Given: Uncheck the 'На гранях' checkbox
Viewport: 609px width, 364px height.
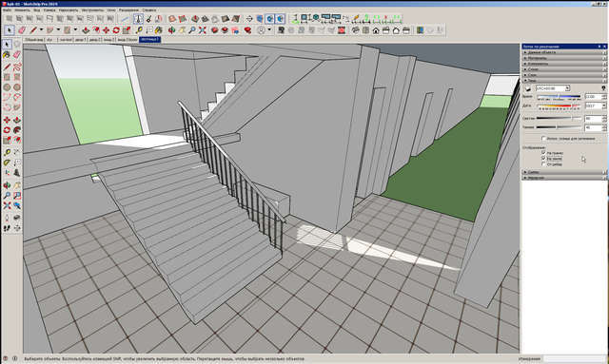Looking at the screenshot, I should tap(543, 152).
